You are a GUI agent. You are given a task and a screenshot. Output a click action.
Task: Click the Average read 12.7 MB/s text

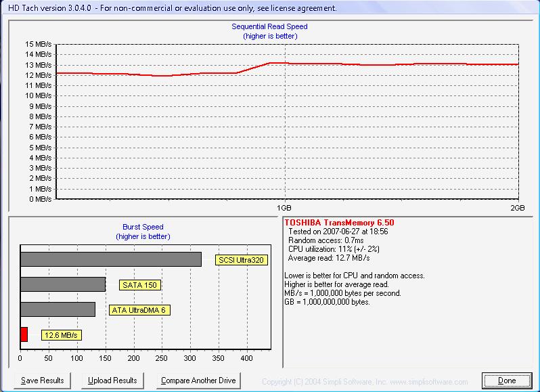pos(328,258)
